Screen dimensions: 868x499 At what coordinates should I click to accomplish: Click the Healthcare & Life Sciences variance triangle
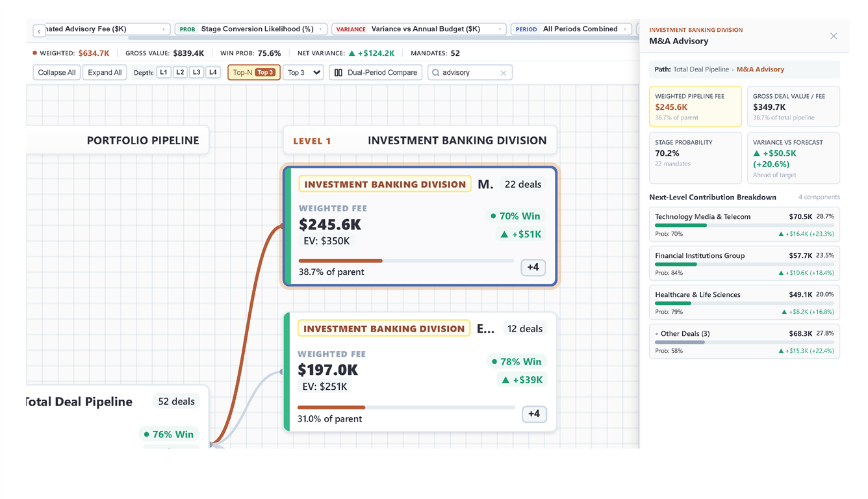pos(785,312)
